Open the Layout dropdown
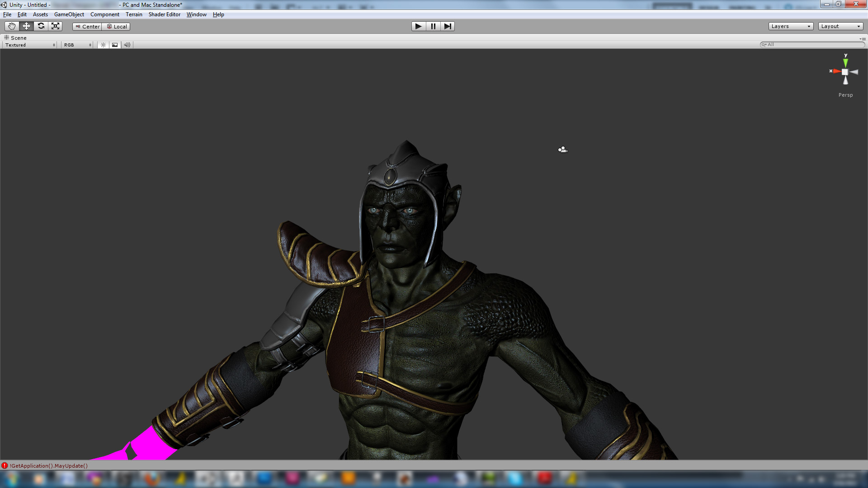868x488 pixels. pyautogui.click(x=840, y=26)
